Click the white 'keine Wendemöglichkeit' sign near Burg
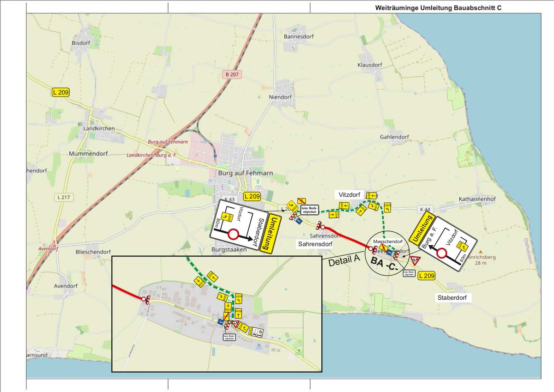 click(310, 210)
